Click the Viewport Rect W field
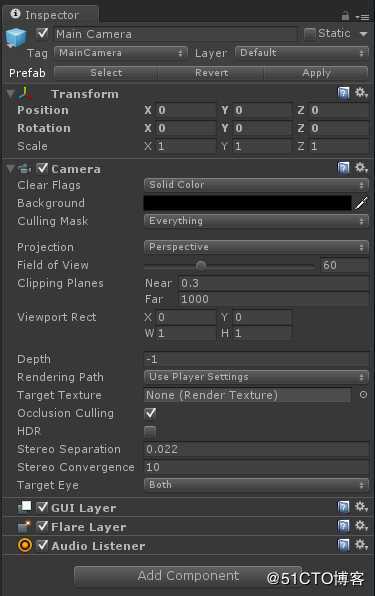The height and width of the screenshot is (596, 375). [186, 334]
